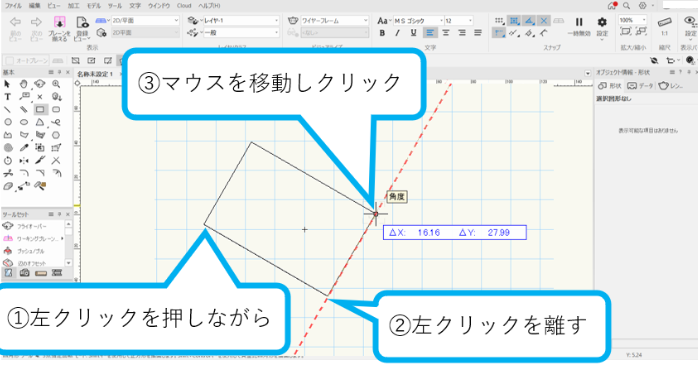The image size is (698, 365).
Task: Select the Zoom magnifier tool
Action: (56, 84)
